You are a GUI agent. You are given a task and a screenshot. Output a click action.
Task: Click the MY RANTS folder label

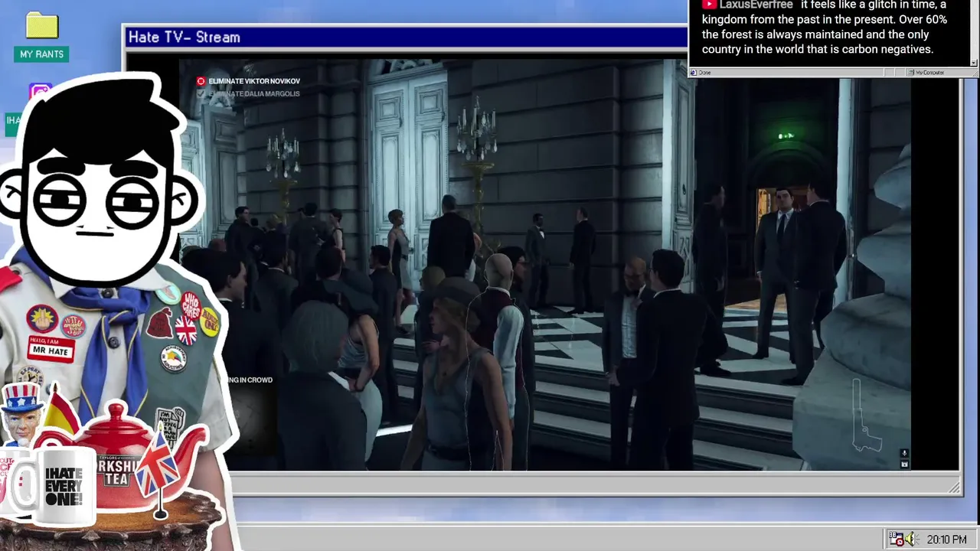click(x=41, y=54)
